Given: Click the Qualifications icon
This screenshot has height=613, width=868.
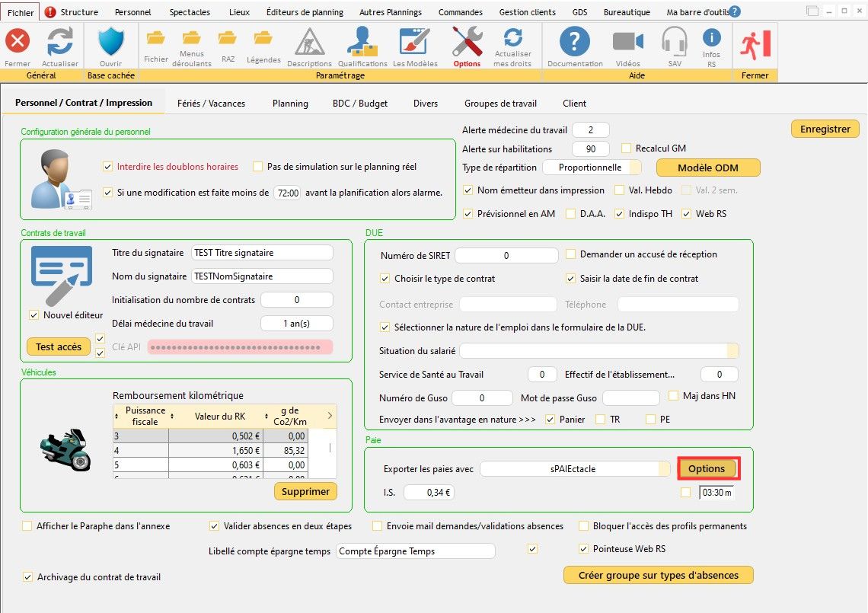Looking at the screenshot, I should coord(362,43).
